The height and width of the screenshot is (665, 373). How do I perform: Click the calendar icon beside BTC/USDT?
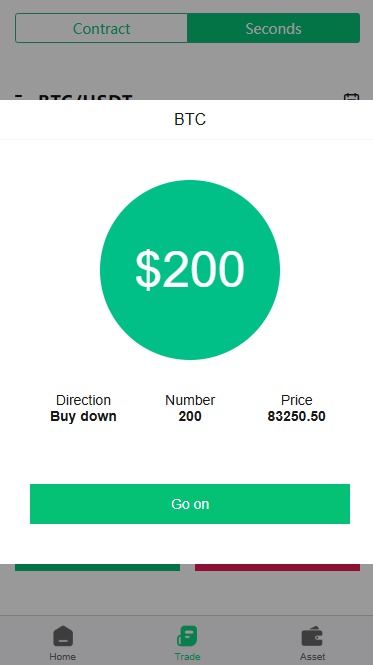(351, 97)
